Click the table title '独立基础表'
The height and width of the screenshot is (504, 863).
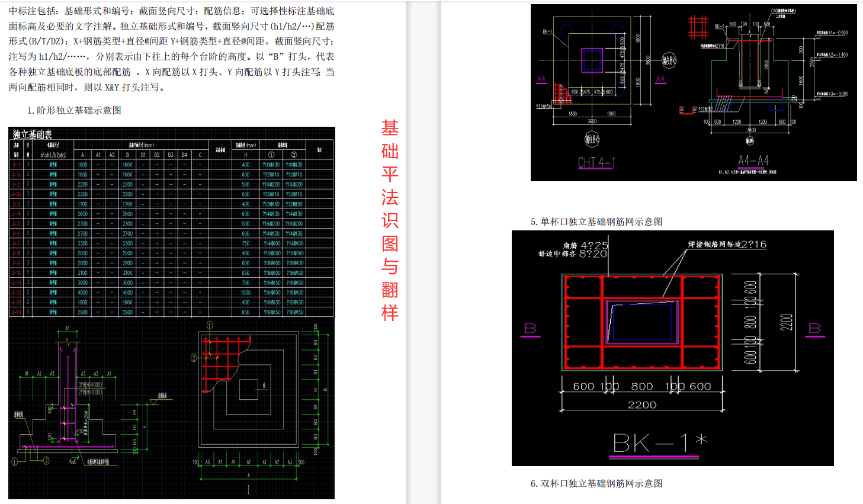[x=32, y=134]
